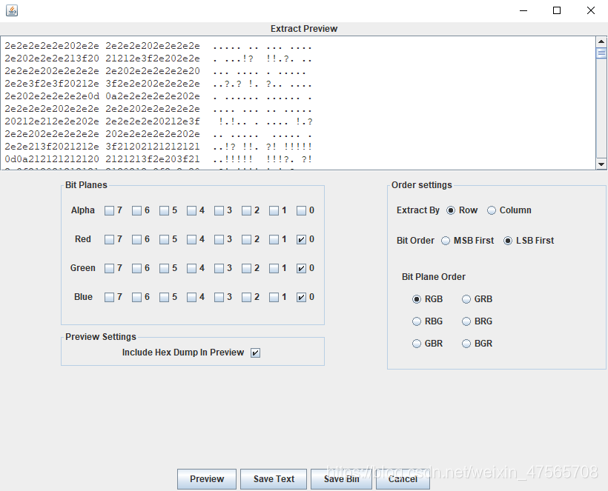Check Green bit plane 4
The height and width of the screenshot is (491, 608).
point(192,268)
